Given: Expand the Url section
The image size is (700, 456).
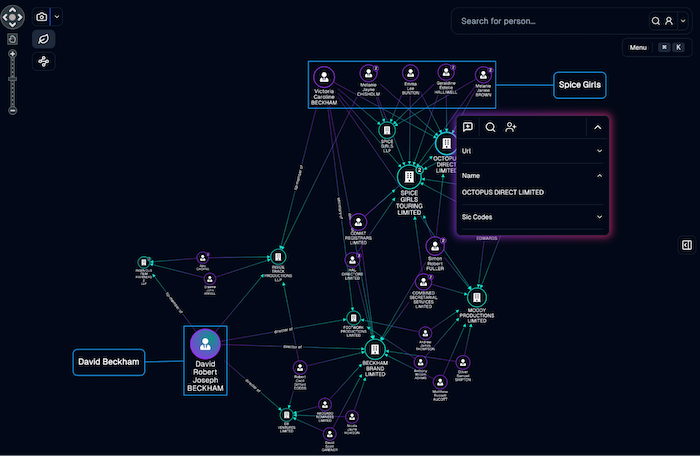Looking at the screenshot, I should 532,151.
